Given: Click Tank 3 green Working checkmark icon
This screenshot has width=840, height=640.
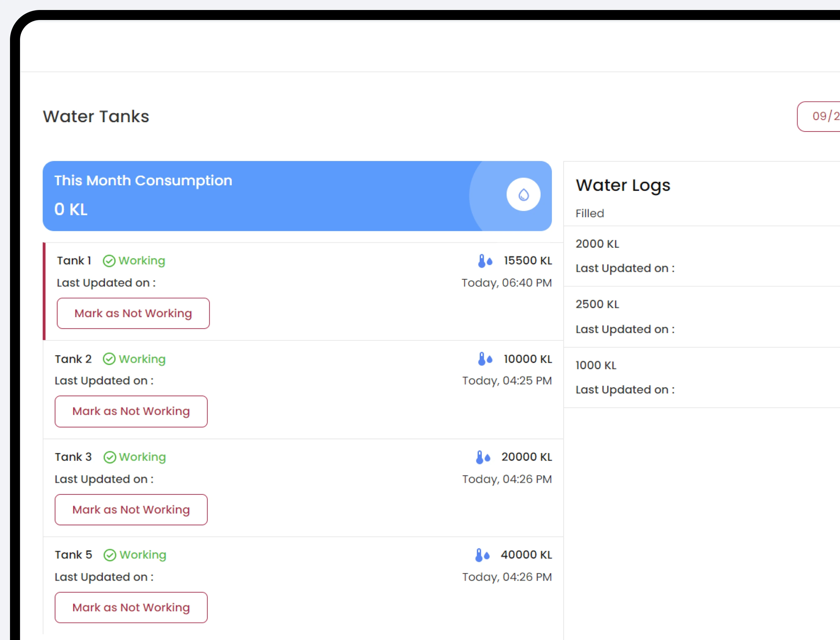Looking at the screenshot, I should coord(110,457).
